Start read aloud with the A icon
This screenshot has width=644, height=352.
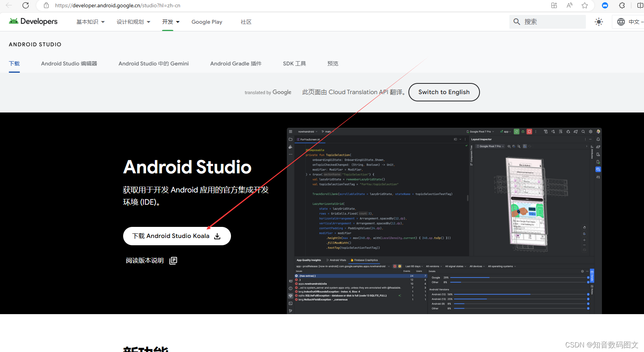pyautogui.click(x=569, y=5)
